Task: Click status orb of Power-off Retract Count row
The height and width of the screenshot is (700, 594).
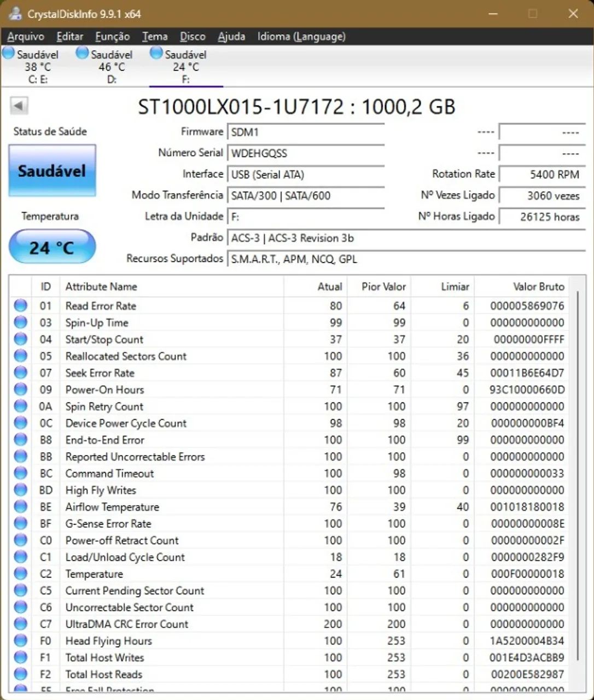Action: [21, 540]
